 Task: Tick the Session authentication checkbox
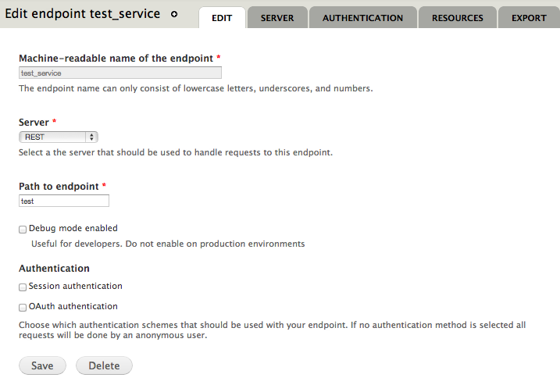click(23, 287)
